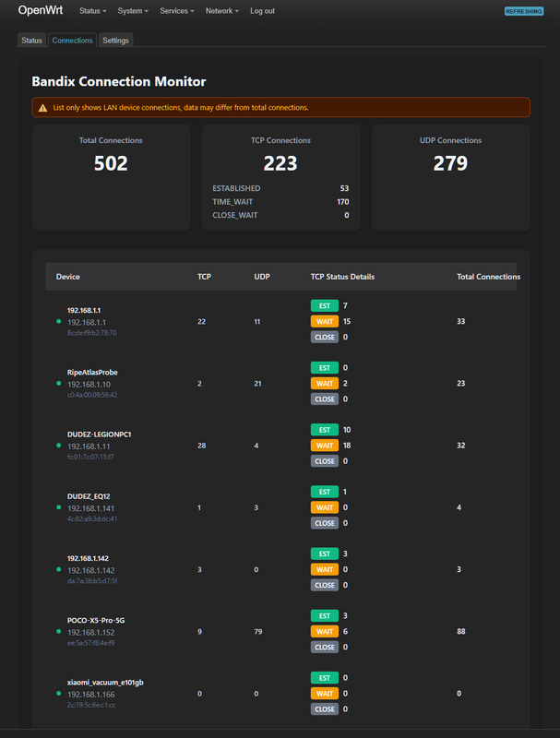Click the WAIT badge for DUDEZ_EQ12
560x738 pixels.
[x=325, y=507]
